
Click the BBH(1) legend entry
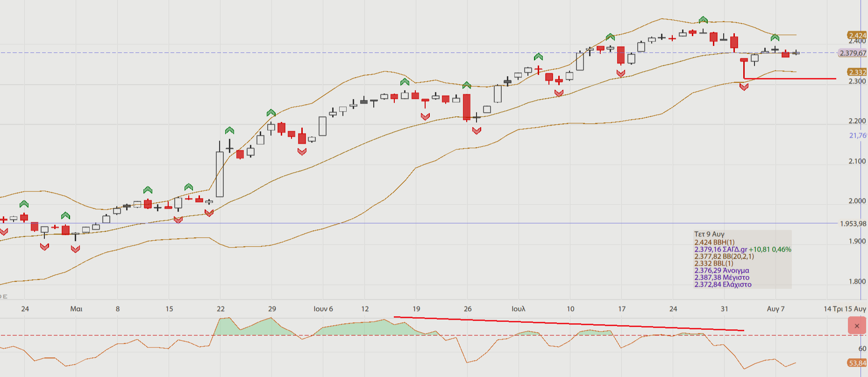point(714,242)
